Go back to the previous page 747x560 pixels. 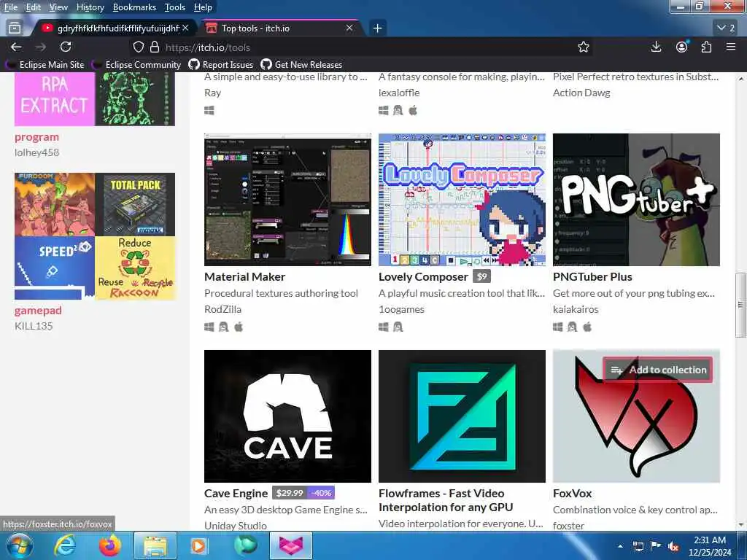pos(16,47)
